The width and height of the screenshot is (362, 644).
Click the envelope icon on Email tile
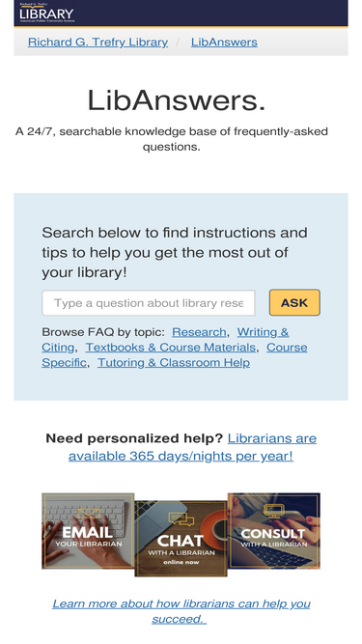click(x=88, y=514)
